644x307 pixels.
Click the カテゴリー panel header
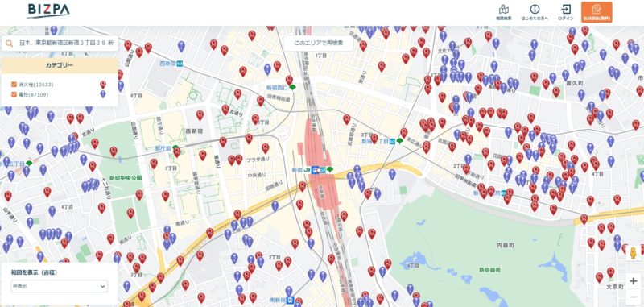coord(60,65)
